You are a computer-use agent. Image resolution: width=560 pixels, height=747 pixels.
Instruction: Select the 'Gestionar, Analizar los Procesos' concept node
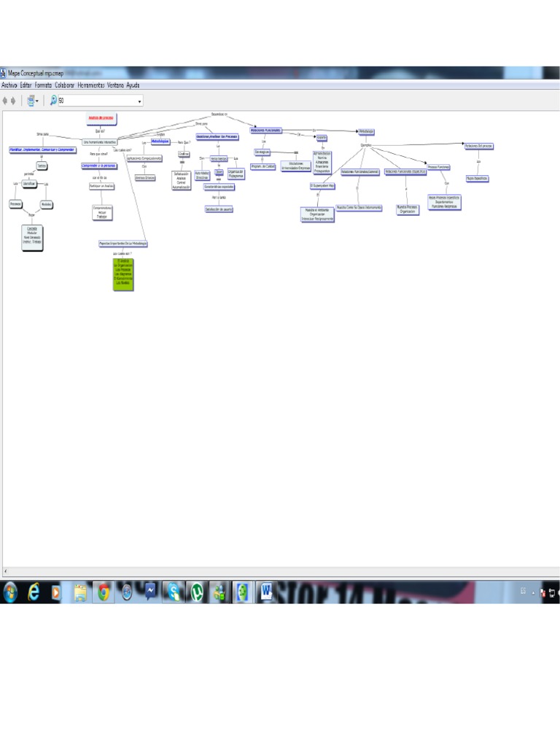tap(217, 136)
